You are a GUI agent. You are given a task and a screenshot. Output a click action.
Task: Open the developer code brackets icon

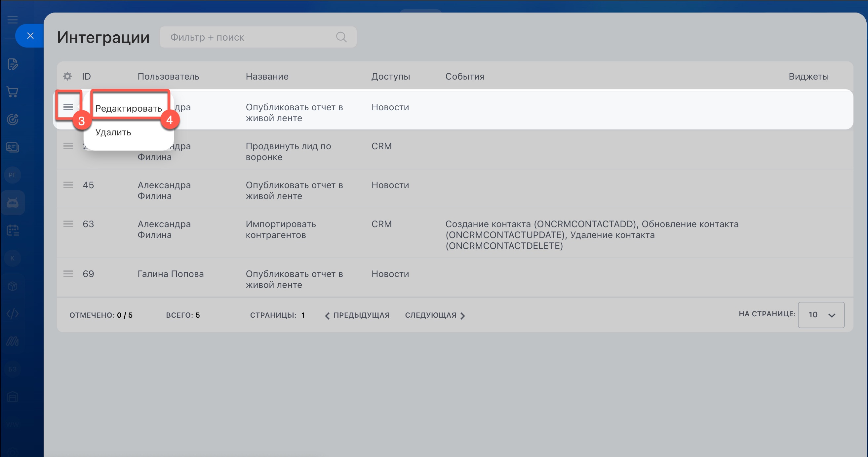13,314
